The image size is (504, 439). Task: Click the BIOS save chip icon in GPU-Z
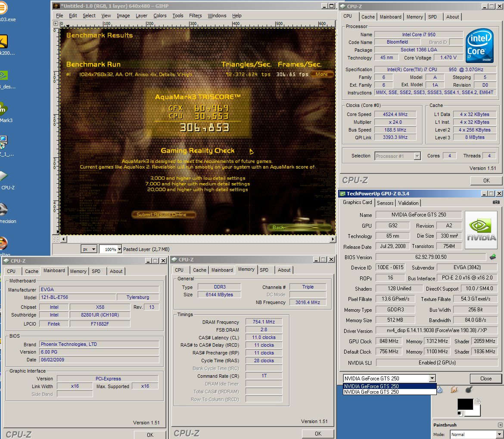coord(492,257)
